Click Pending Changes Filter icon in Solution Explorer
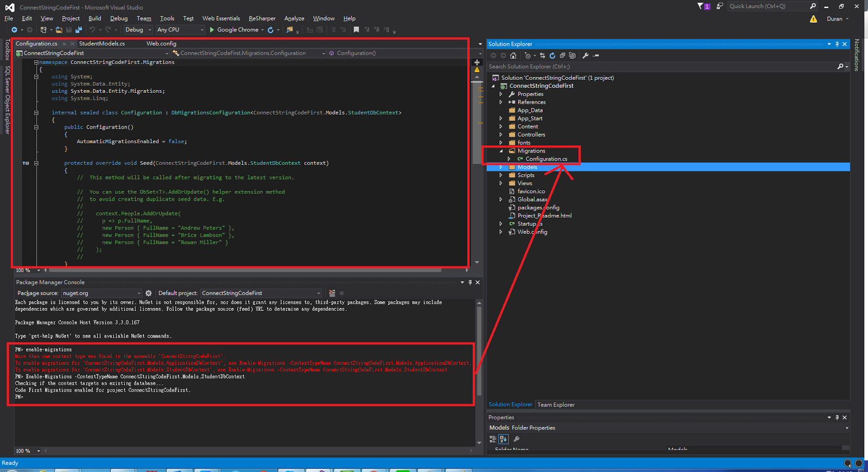 [527, 55]
